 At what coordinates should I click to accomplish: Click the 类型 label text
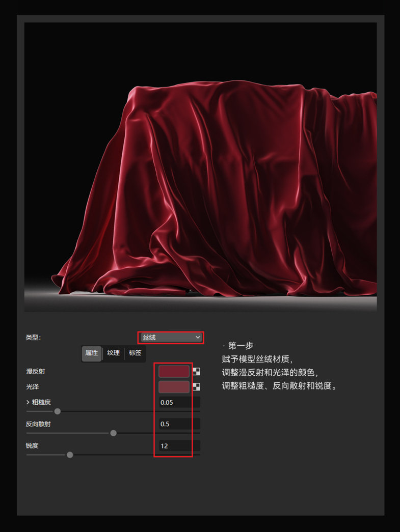pos(33,338)
